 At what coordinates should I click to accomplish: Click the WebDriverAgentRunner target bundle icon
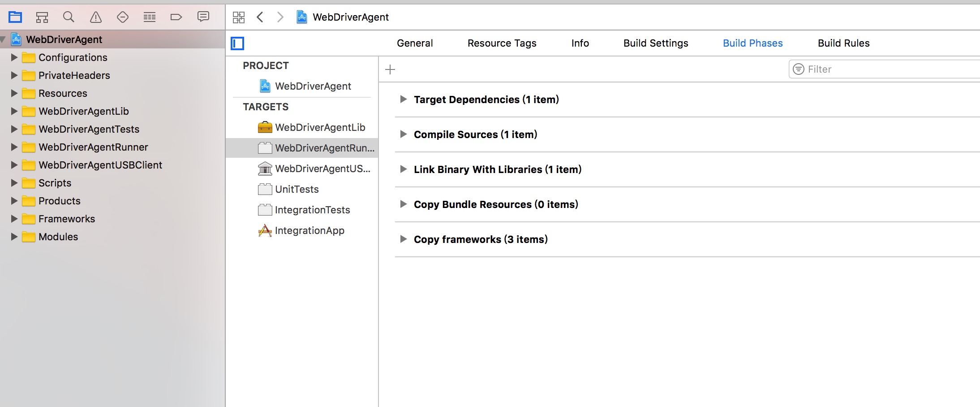[x=265, y=148]
